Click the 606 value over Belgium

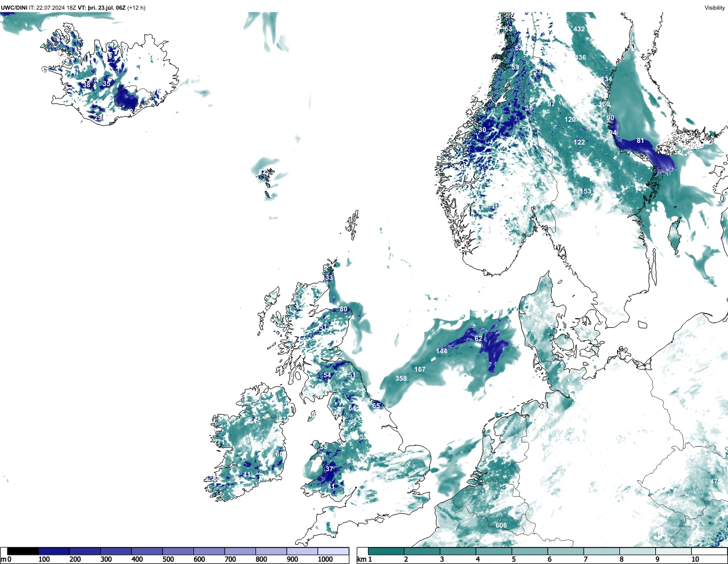[501, 525]
